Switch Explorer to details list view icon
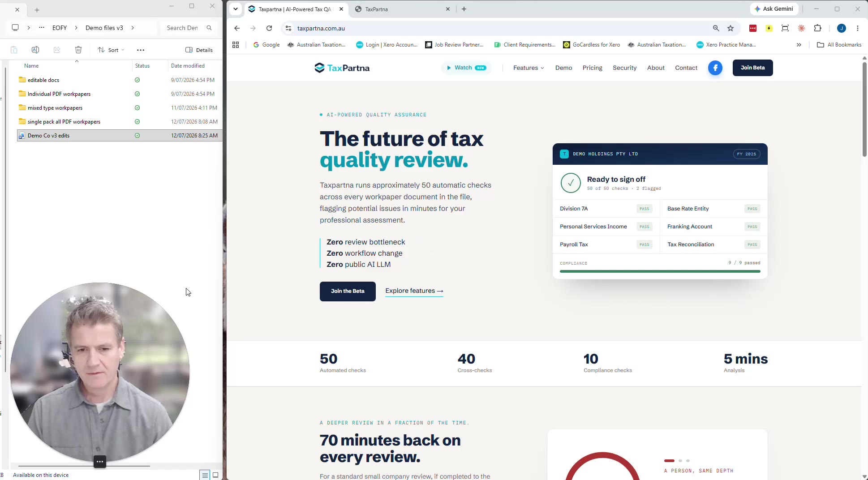This screenshot has height=480, width=868. 205,475
